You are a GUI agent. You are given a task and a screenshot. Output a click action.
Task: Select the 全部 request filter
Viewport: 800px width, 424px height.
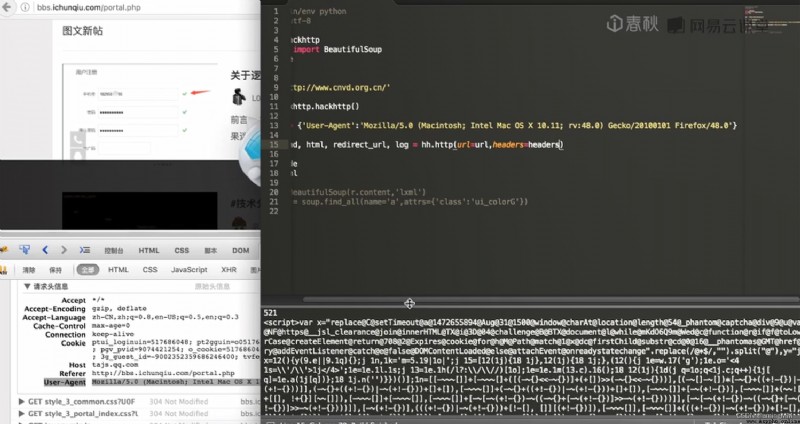88,269
